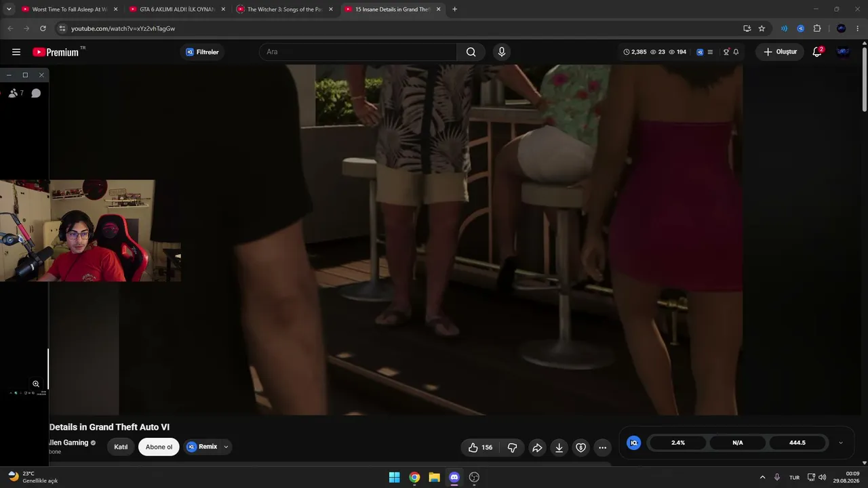This screenshot has height=488, width=868.
Task: Expand the Remix dropdown chevron
Action: pyautogui.click(x=226, y=447)
